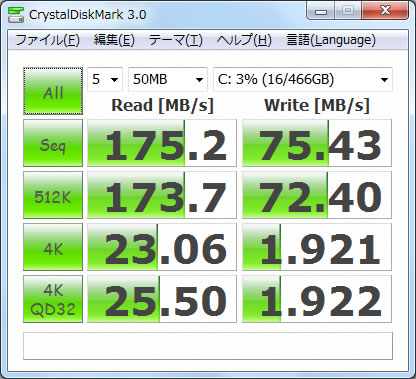Open the ファイル(F) menu
This screenshot has width=416, height=379.
[48, 40]
